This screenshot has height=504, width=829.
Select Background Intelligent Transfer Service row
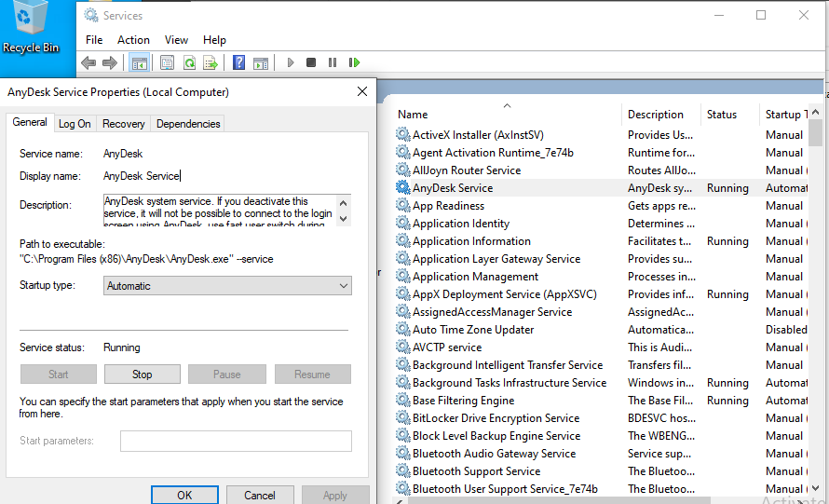tap(602, 365)
